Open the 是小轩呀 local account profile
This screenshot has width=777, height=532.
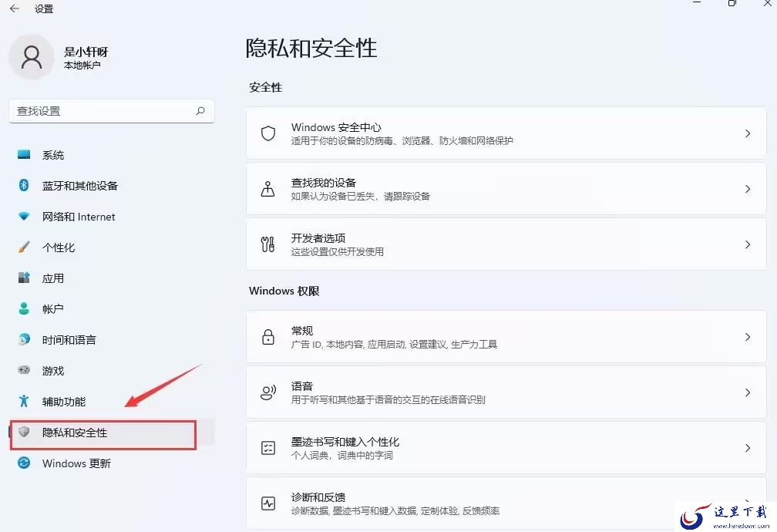(x=59, y=58)
